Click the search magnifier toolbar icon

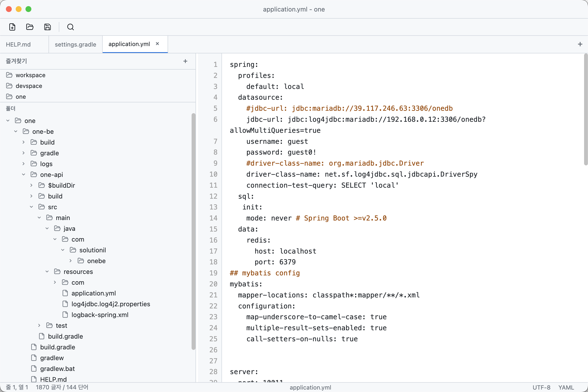pyautogui.click(x=71, y=27)
